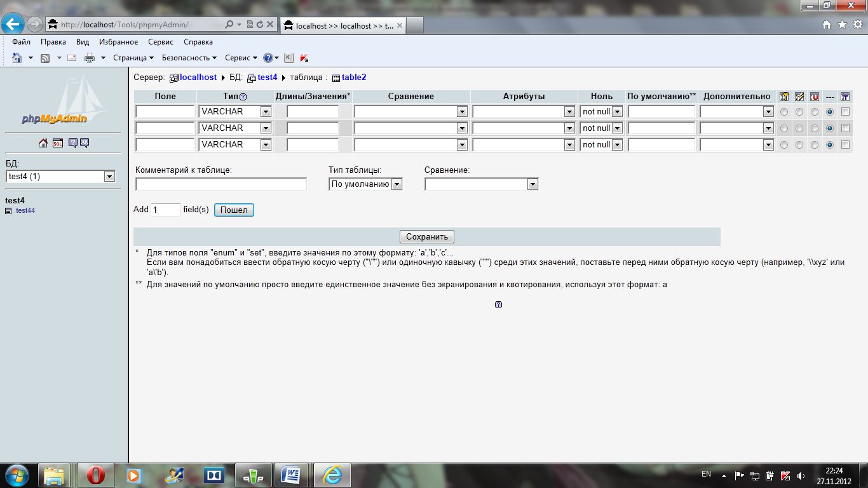The width and height of the screenshot is (868, 488).
Task: Click the Сохранить button
Action: tap(427, 237)
